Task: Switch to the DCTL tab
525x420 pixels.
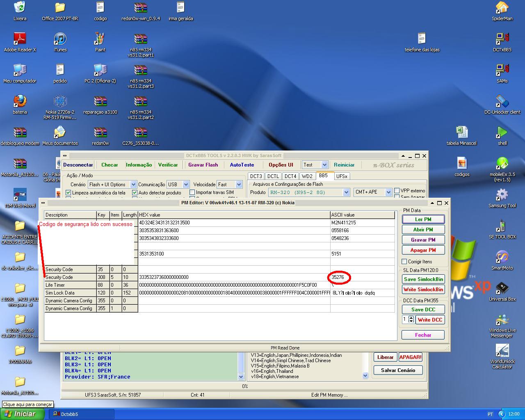Action: (x=273, y=176)
